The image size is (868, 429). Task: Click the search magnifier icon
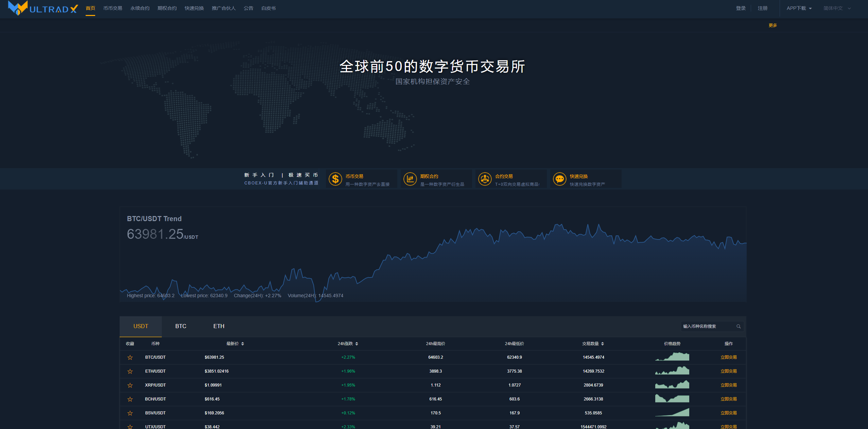tap(739, 326)
